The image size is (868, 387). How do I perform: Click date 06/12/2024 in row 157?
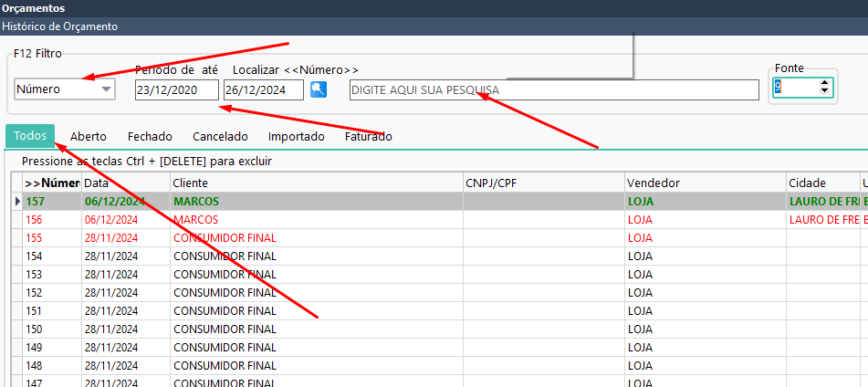pyautogui.click(x=115, y=202)
